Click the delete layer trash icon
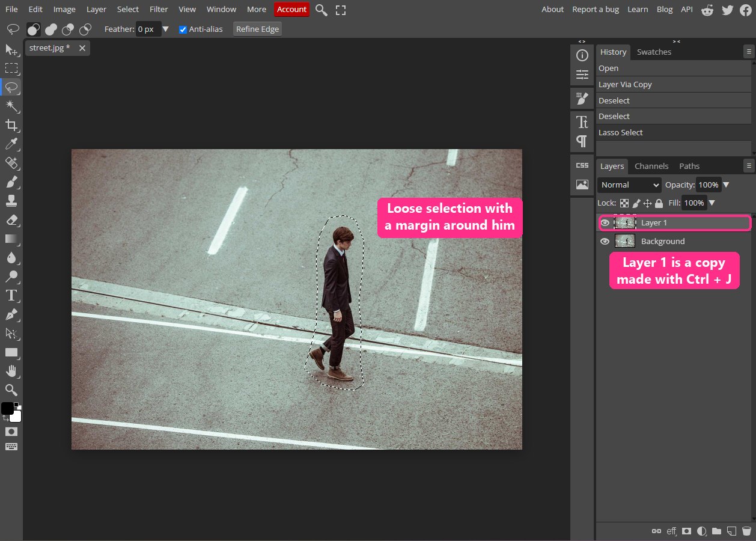 [746, 531]
